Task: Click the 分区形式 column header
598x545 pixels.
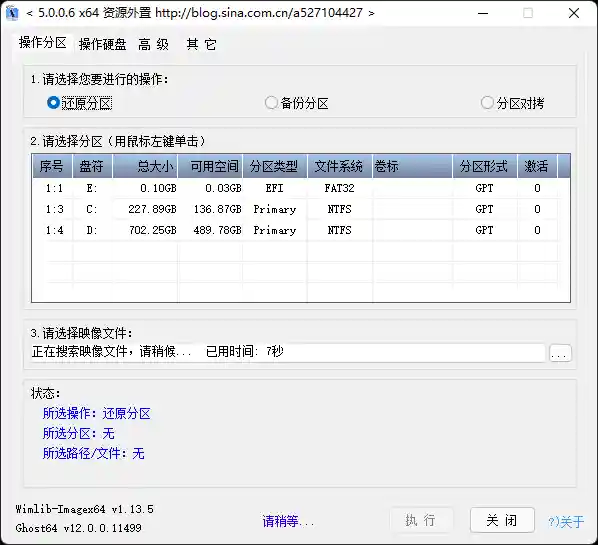Action: (x=485, y=166)
